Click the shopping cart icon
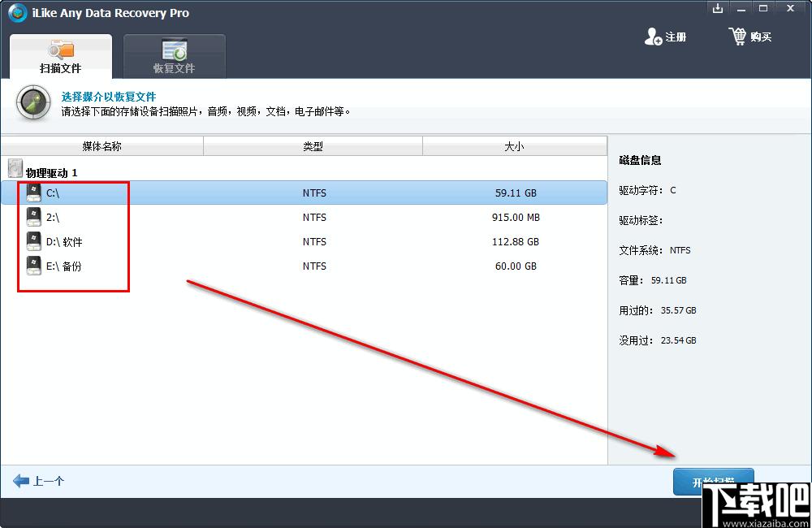The height and width of the screenshot is (528, 812). (x=737, y=37)
